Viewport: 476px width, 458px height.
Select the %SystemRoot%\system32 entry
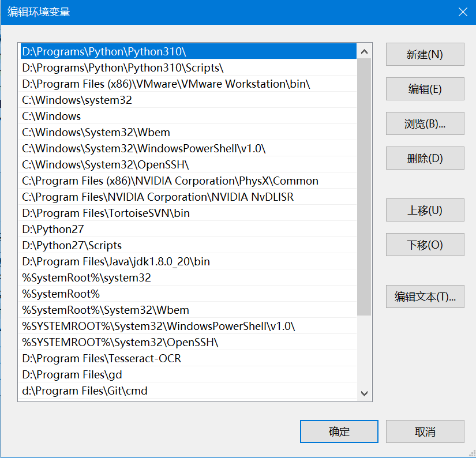(189, 277)
